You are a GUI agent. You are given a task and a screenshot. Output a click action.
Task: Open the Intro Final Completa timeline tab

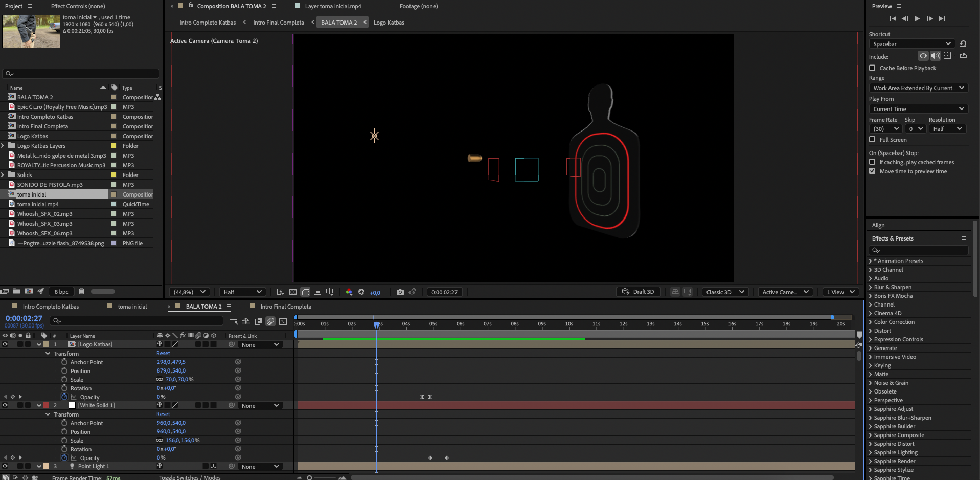285,307
